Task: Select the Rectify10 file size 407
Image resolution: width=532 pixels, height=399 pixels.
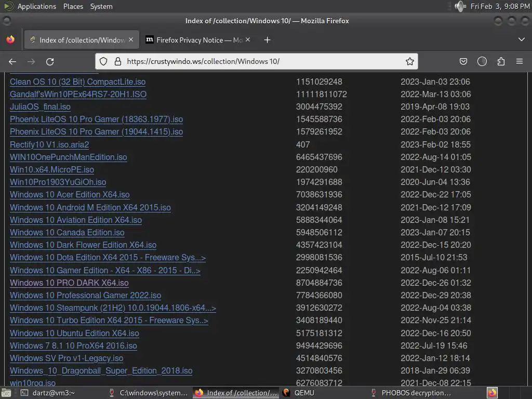Action: pyautogui.click(x=303, y=144)
